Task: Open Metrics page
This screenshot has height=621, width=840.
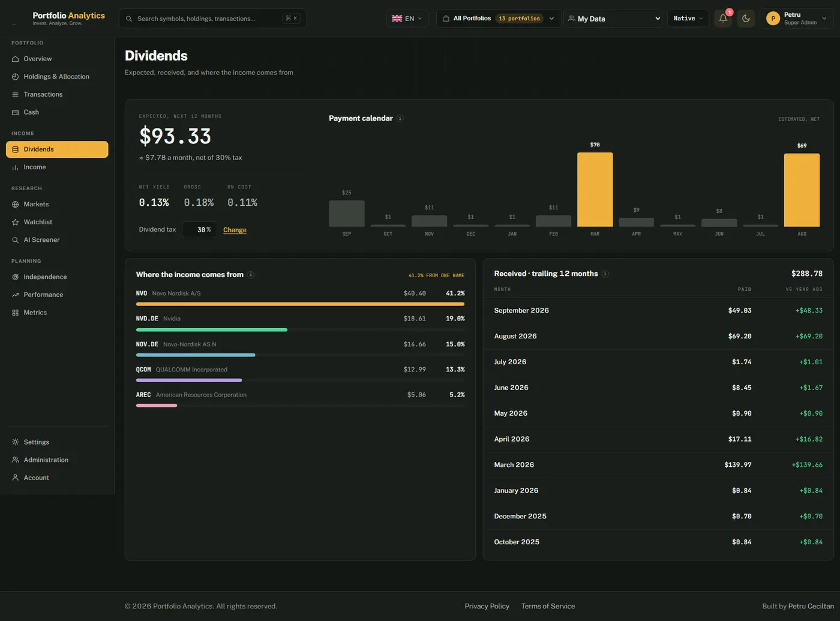Action: (57, 313)
